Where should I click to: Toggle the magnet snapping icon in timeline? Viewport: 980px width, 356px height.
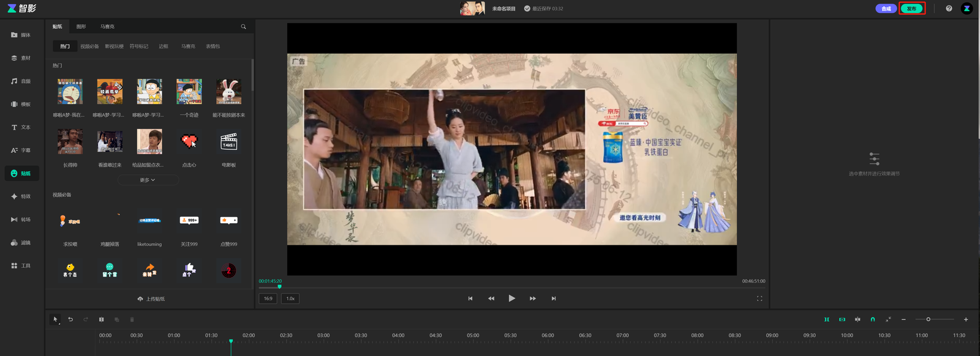click(873, 319)
